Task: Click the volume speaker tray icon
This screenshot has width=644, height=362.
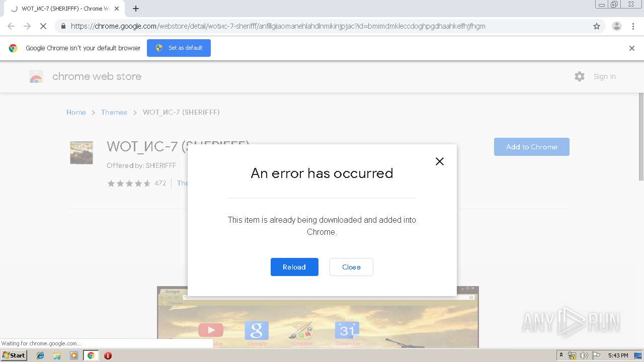Action: point(584,355)
